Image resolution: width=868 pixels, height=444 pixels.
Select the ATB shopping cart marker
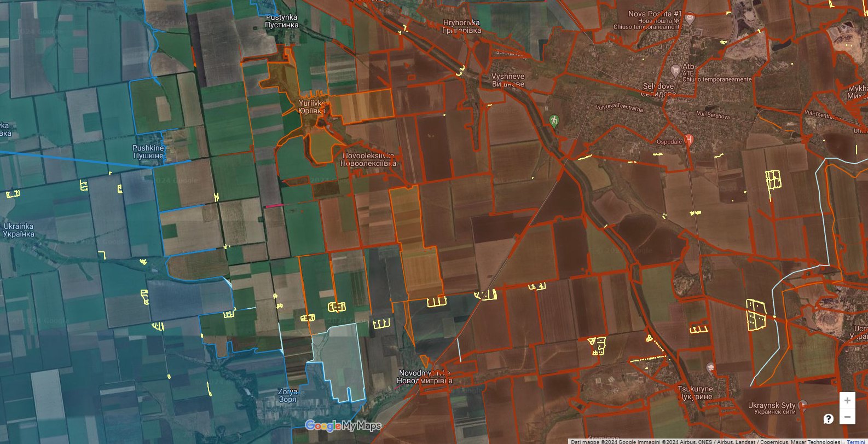pyautogui.click(x=675, y=70)
